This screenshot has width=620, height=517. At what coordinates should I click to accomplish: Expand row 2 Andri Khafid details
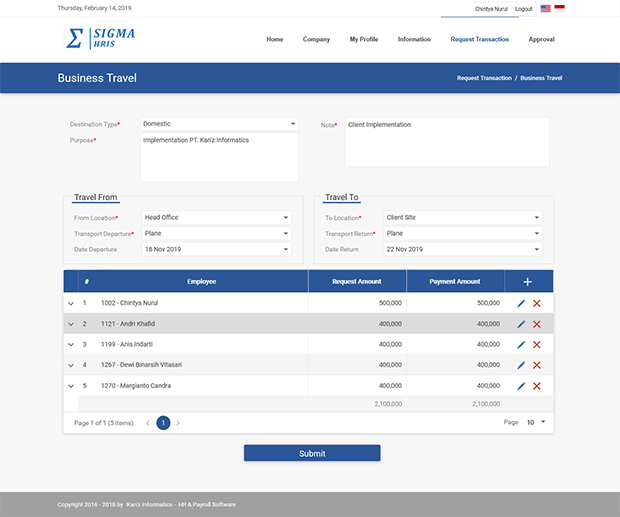pos(71,324)
